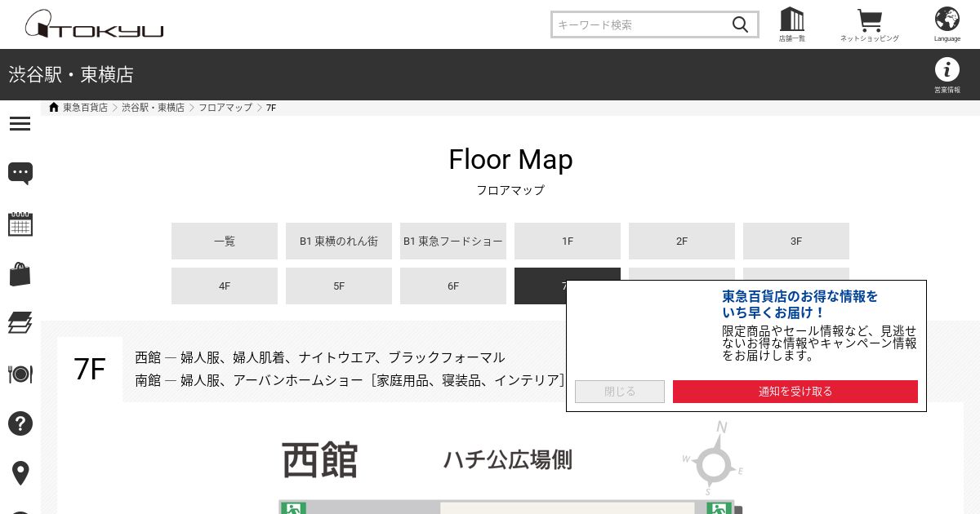
Task: Click the restaurant plate sidebar icon
Action: click(20, 374)
